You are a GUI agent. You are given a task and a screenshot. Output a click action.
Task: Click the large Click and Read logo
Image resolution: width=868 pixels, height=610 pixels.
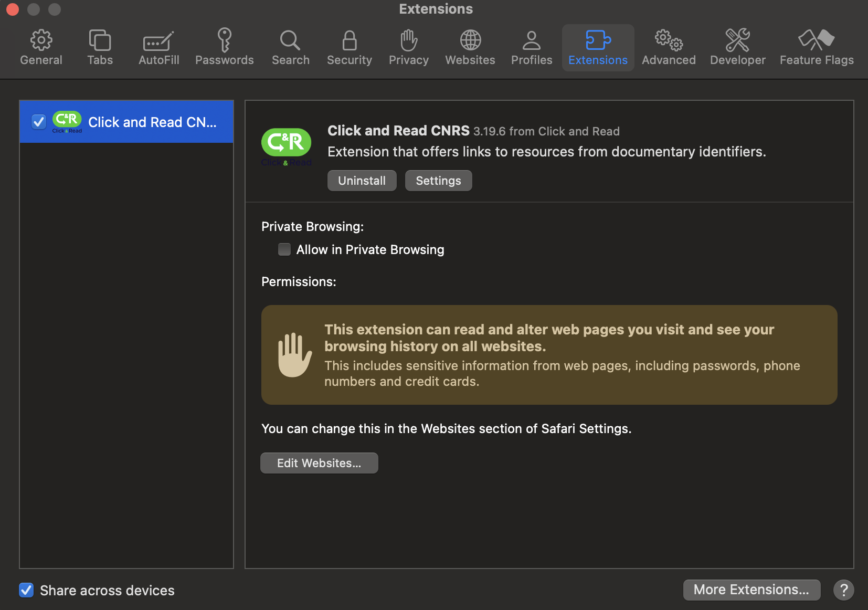point(286,148)
